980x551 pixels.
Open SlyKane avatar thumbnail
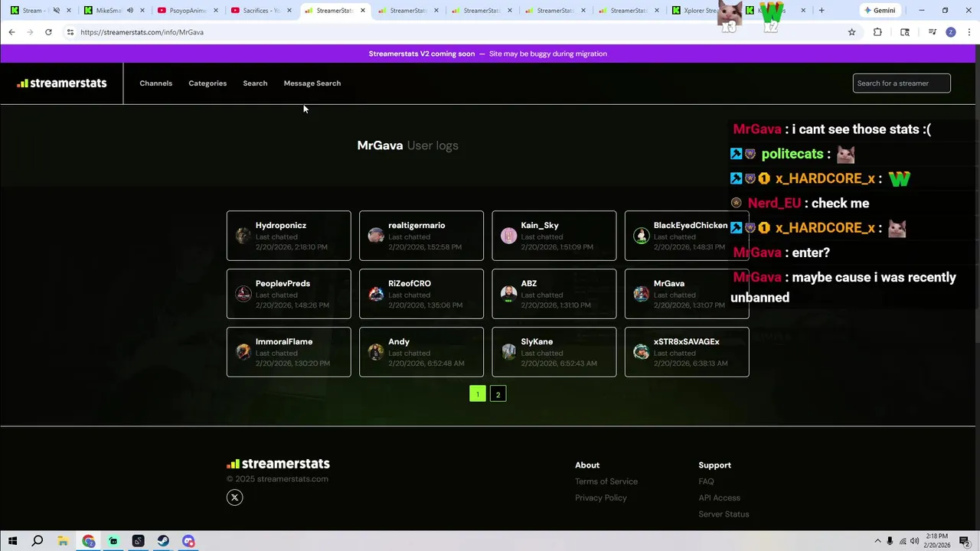pyautogui.click(x=508, y=352)
